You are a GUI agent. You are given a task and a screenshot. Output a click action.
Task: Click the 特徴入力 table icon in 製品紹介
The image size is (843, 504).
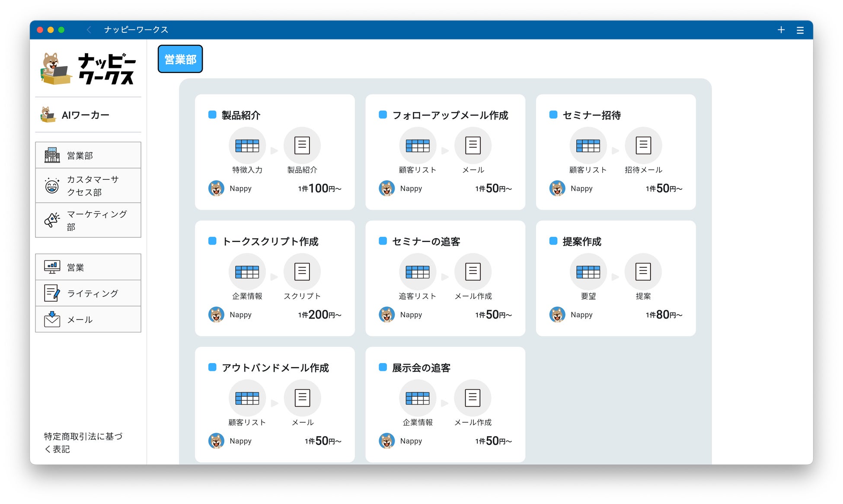[x=247, y=146]
